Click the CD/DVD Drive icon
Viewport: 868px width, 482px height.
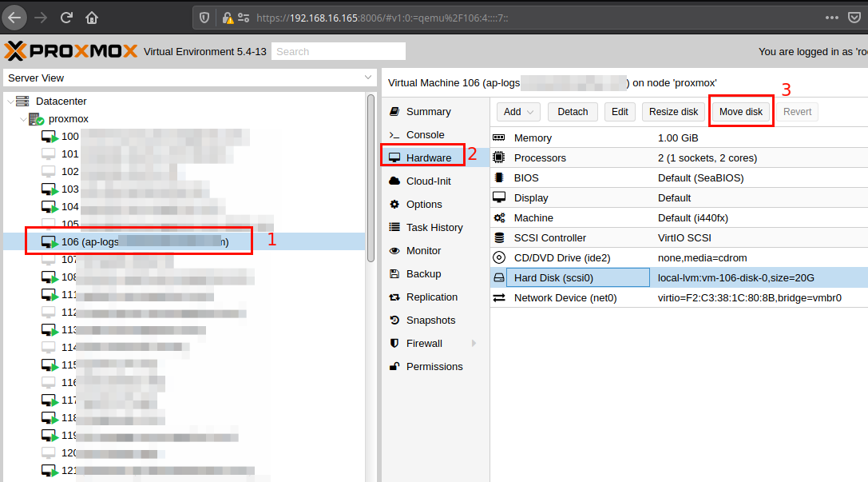[501, 257]
